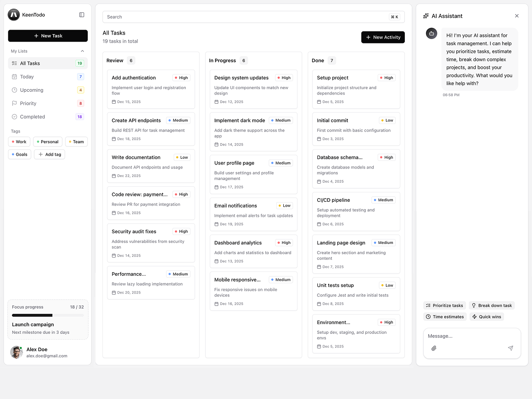
Task: Click the New Activity button
Action: click(x=383, y=37)
